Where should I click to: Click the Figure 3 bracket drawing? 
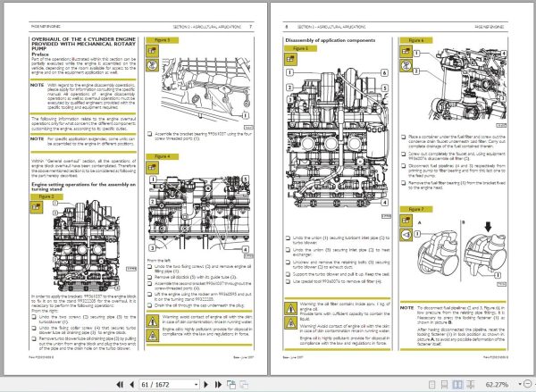tap(205, 89)
